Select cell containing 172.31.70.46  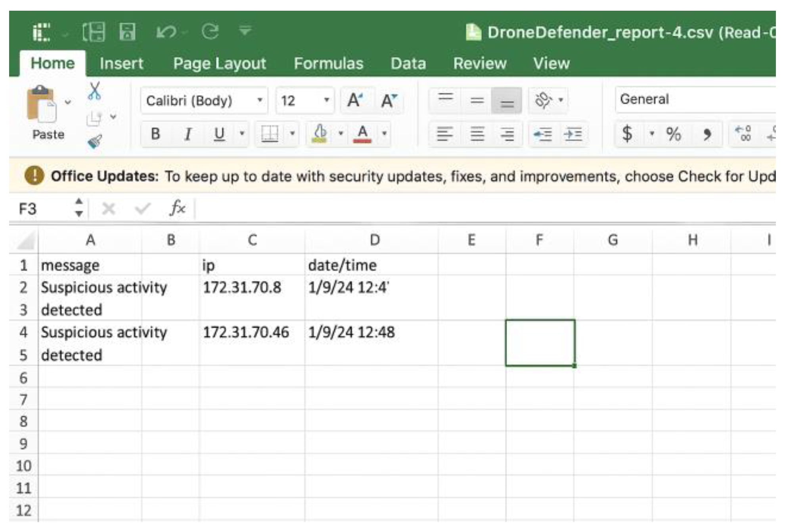(246, 332)
